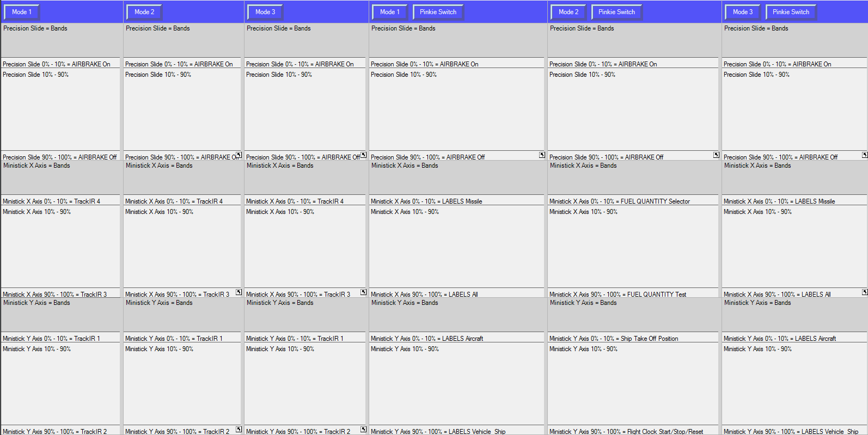
Task: Click arrow icon on Mode 3 Precision Slide AIRBRAKE Off band
Action: point(363,155)
